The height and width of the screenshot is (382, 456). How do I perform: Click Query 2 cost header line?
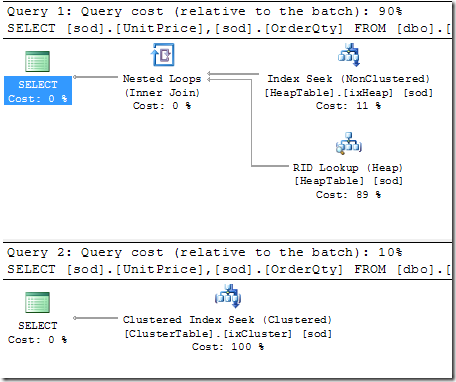(205, 252)
